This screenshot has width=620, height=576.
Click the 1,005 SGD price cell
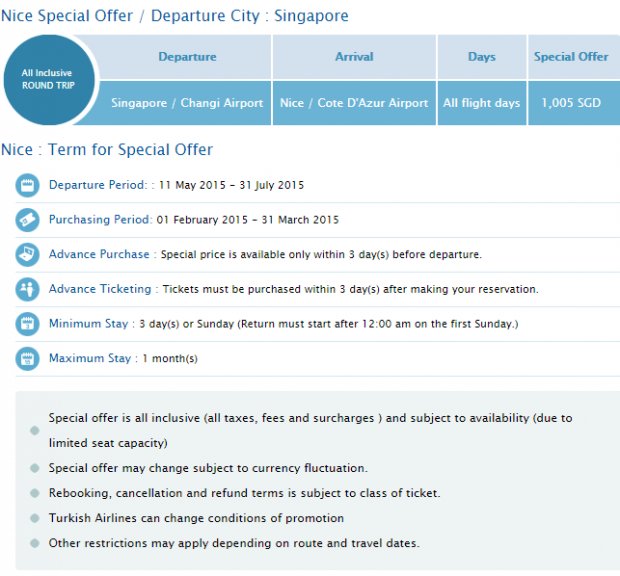pyautogui.click(x=571, y=103)
